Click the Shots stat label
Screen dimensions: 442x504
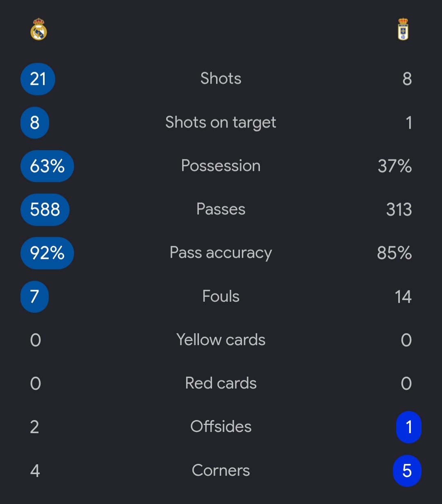(221, 79)
